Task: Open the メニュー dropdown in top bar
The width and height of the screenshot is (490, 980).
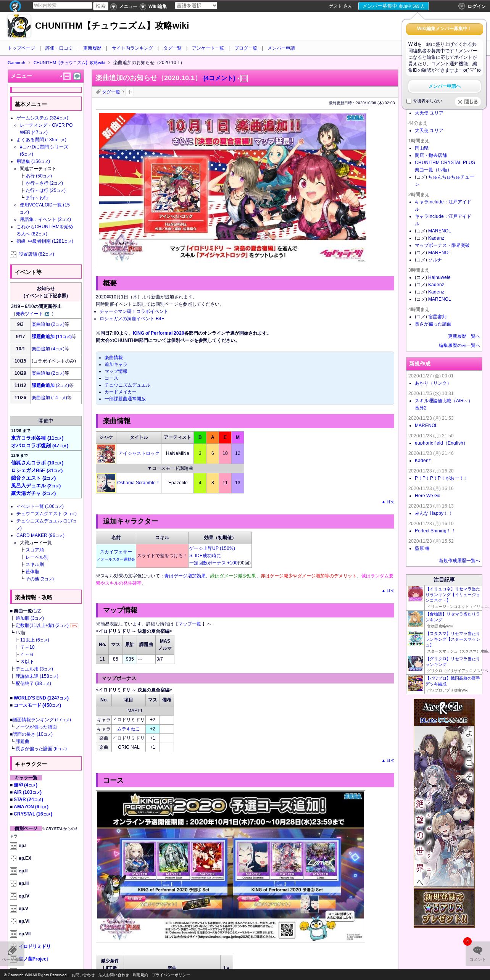Action: [x=124, y=6]
